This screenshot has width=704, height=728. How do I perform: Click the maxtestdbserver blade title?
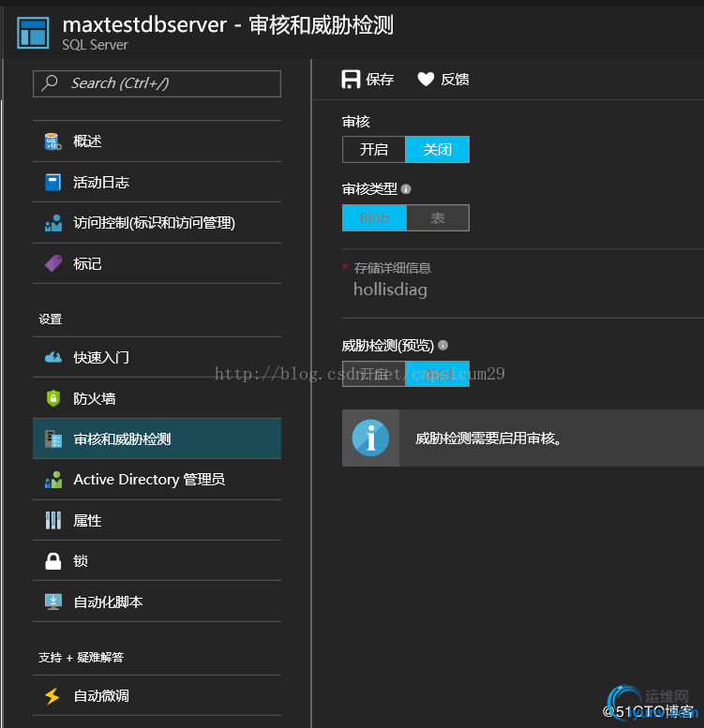point(228,24)
